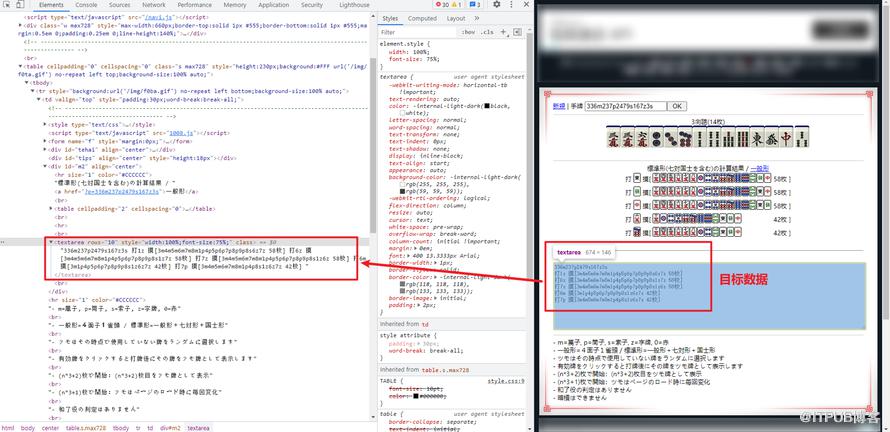Image resolution: width=890 pixels, height=432 pixels.
Task: Switch to the Console tab
Action: (x=86, y=5)
